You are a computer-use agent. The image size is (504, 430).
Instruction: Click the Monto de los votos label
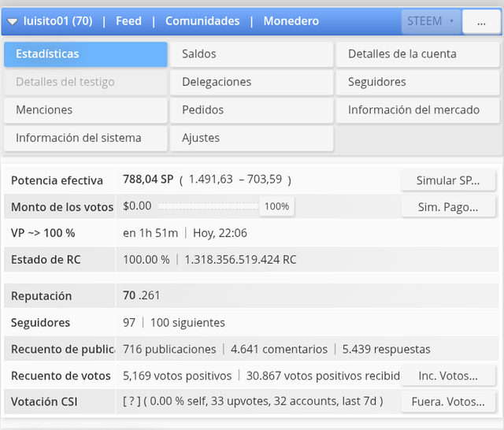(x=62, y=207)
